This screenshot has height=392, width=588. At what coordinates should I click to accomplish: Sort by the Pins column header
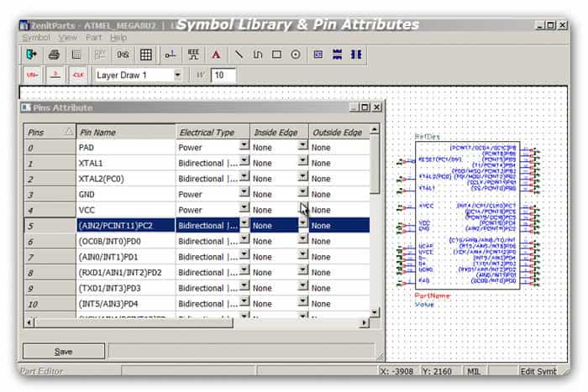(50, 132)
